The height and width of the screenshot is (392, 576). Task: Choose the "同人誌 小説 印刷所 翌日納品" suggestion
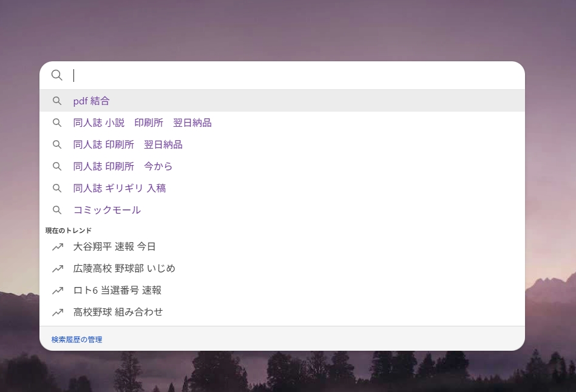pyautogui.click(x=142, y=123)
